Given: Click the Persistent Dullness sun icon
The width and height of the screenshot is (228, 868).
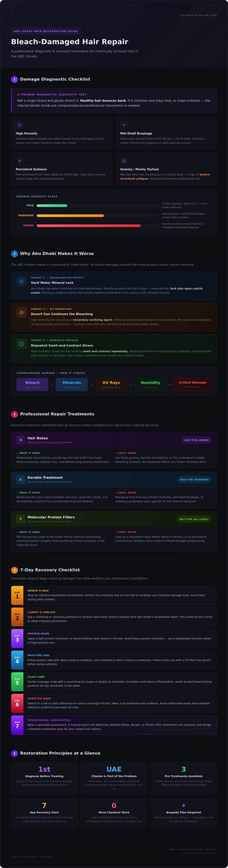Looking at the screenshot, I should [x=19, y=161].
